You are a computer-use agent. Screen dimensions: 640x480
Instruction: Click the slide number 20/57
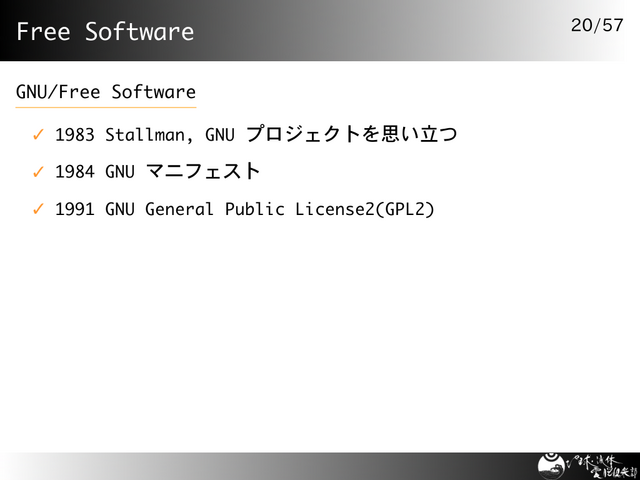tap(597, 25)
